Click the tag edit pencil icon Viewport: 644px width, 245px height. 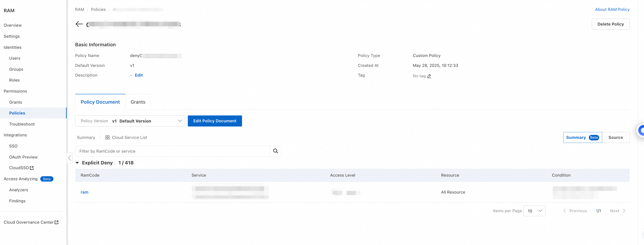click(x=429, y=76)
